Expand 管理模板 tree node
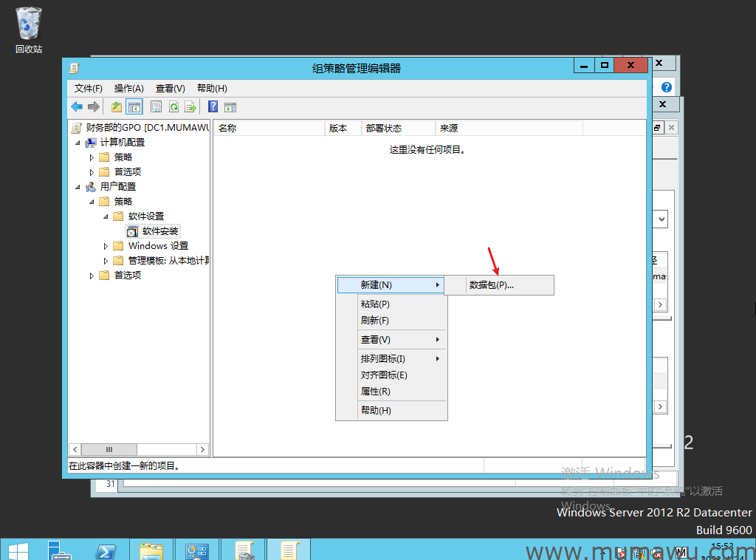Screen dimensions: 756x560 [x=106, y=261]
